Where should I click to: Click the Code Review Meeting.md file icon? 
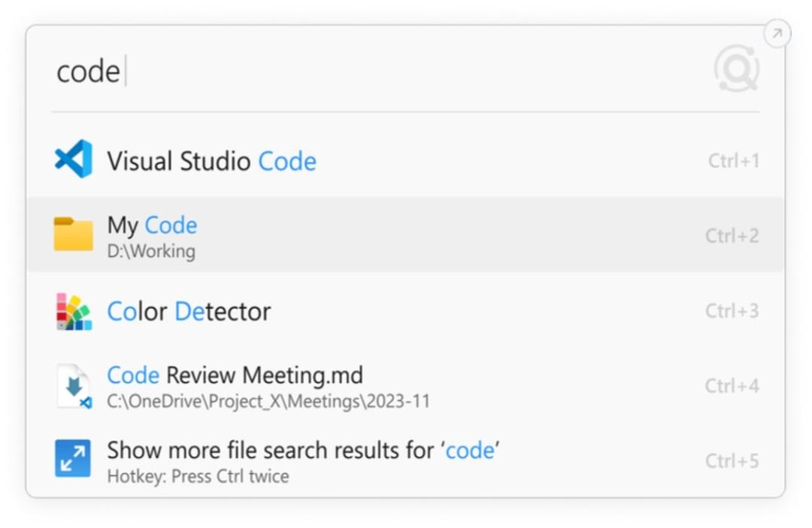point(74,387)
